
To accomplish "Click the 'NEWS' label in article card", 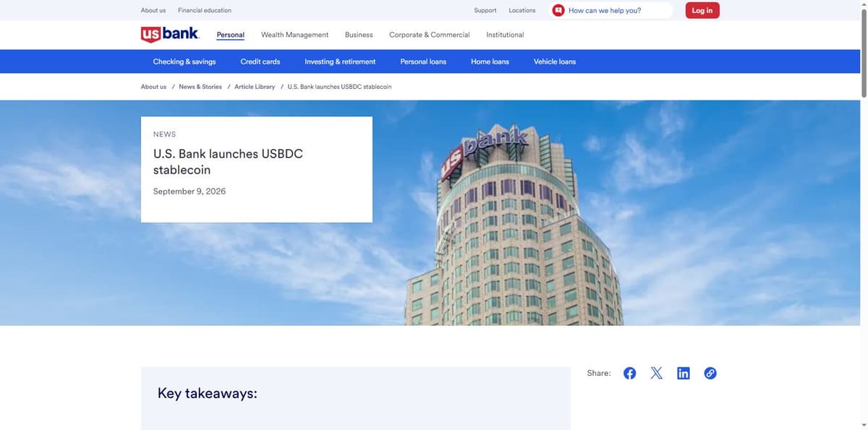I will pos(164,134).
